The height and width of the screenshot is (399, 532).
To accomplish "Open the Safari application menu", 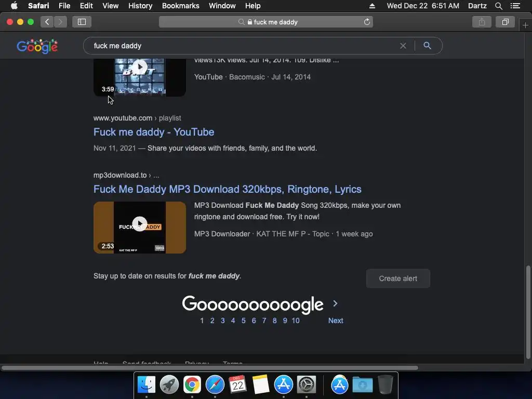I will [x=38, y=6].
